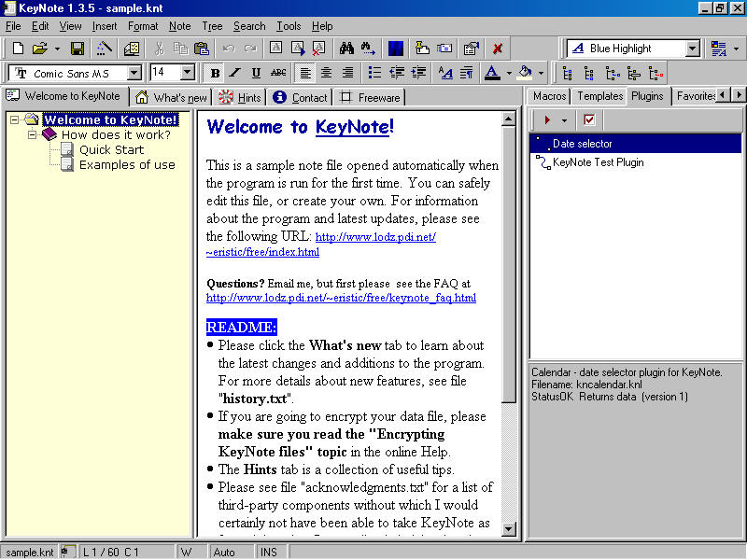Click the highlight color paint bucket

[x=526, y=74]
